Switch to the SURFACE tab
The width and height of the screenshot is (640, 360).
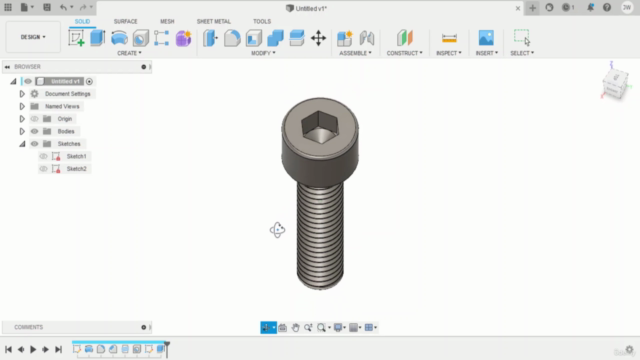(x=125, y=21)
